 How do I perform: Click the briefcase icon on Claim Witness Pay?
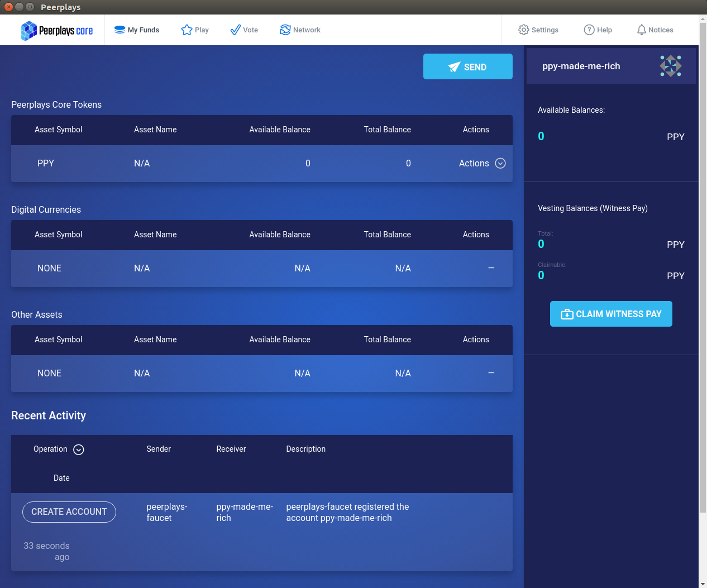click(x=567, y=314)
